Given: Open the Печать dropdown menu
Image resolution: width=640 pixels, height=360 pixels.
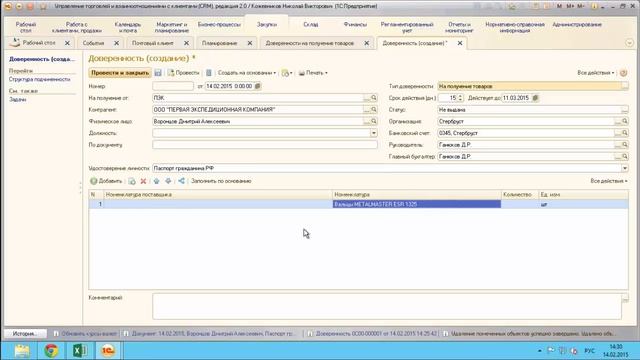Looking at the screenshot, I should 313,73.
